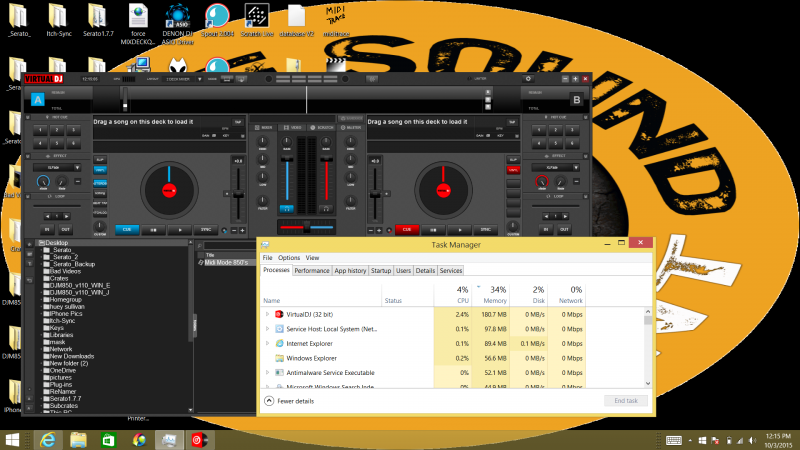Screen dimensions: 800x450
Task: Select Midi Mode 850's track row
Action: [227, 262]
